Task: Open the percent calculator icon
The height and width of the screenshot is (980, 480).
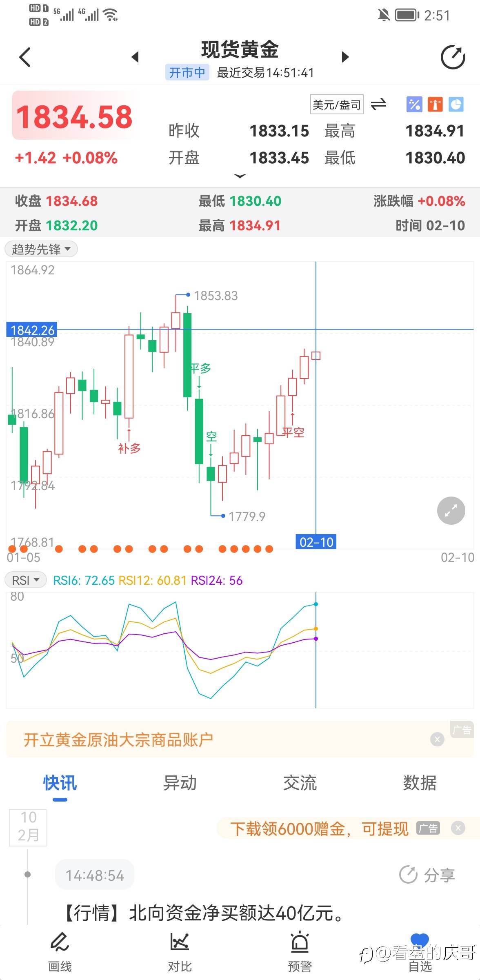Action: [414, 105]
